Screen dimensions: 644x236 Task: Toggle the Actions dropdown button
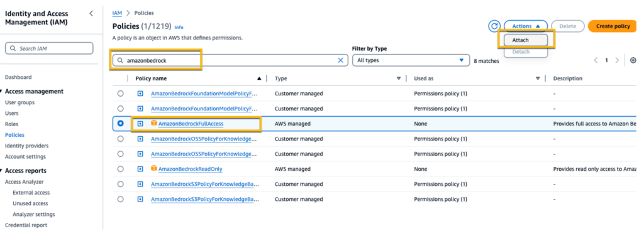tap(526, 26)
